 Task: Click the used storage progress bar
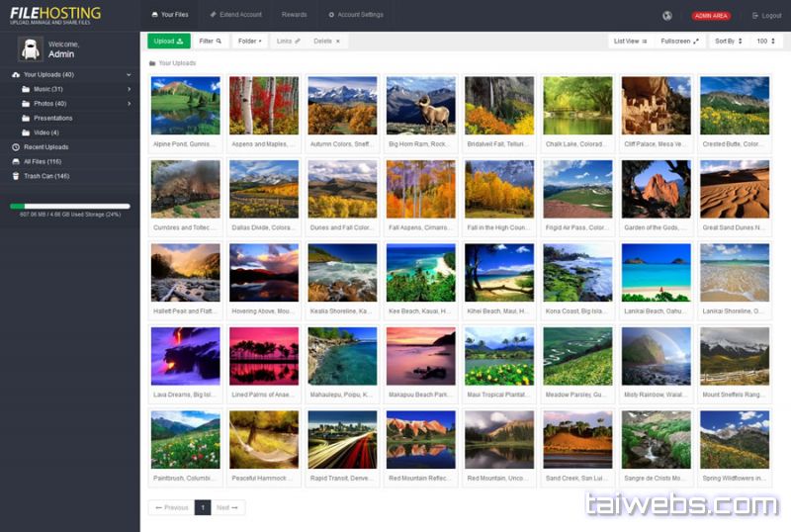tap(69, 207)
